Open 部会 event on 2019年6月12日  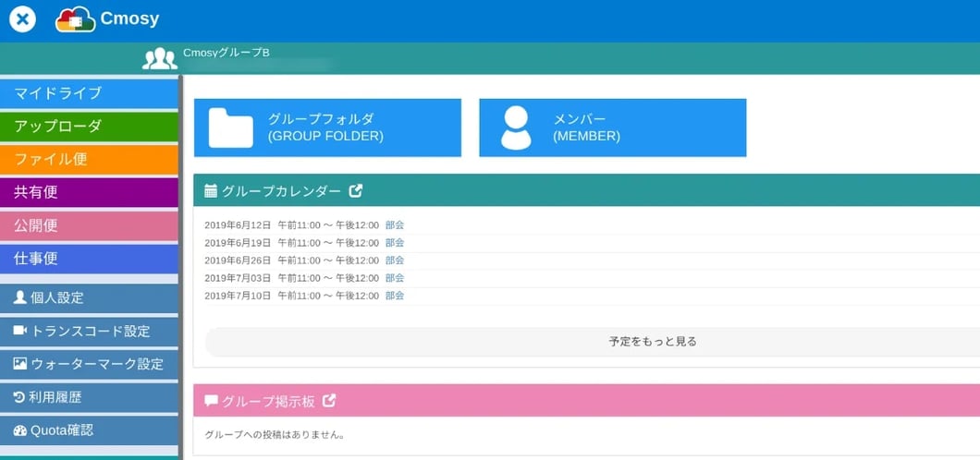click(x=395, y=225)
